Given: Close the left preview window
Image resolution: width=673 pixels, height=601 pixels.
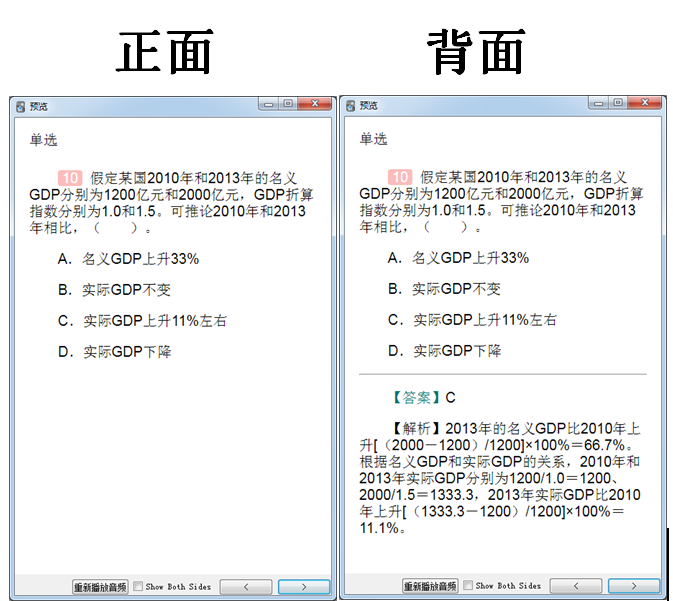Looking at the screenshot, I should click(x=315, y=104).
